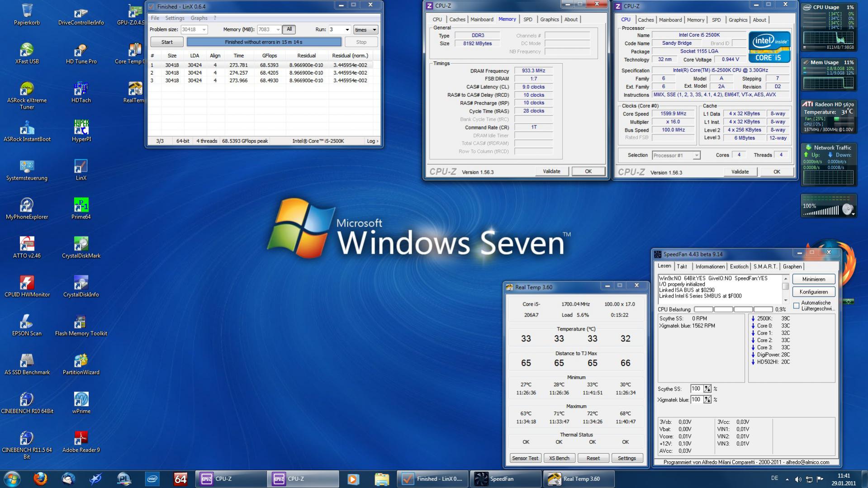Launch the CrystalDiskMark desktop shortcut
This screenshot has width=868, height=488.
pos(81,248)
